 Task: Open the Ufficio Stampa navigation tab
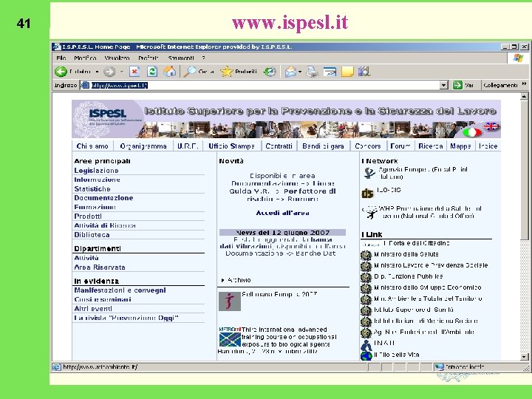(232, 146)
